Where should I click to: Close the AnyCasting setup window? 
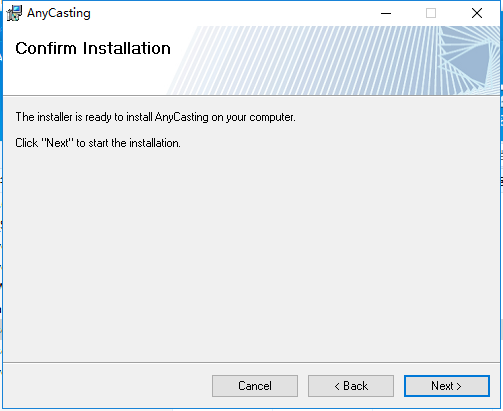click(477, 13)
